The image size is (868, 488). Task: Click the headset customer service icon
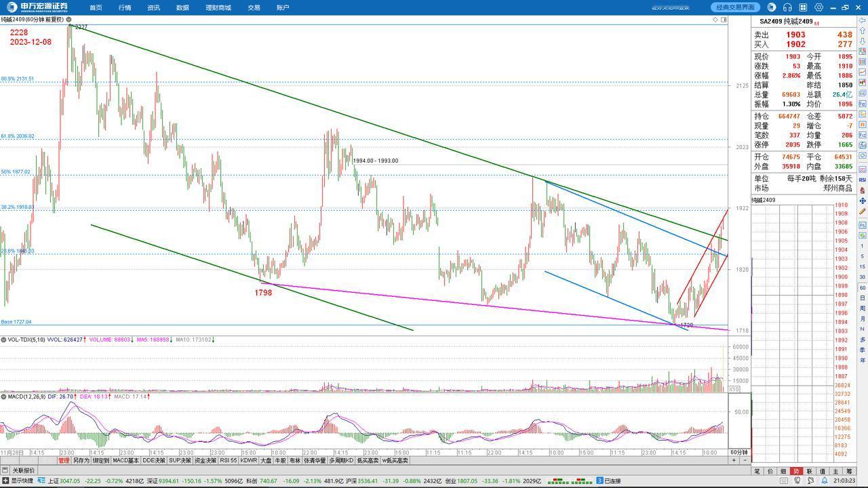click(787, 7)
